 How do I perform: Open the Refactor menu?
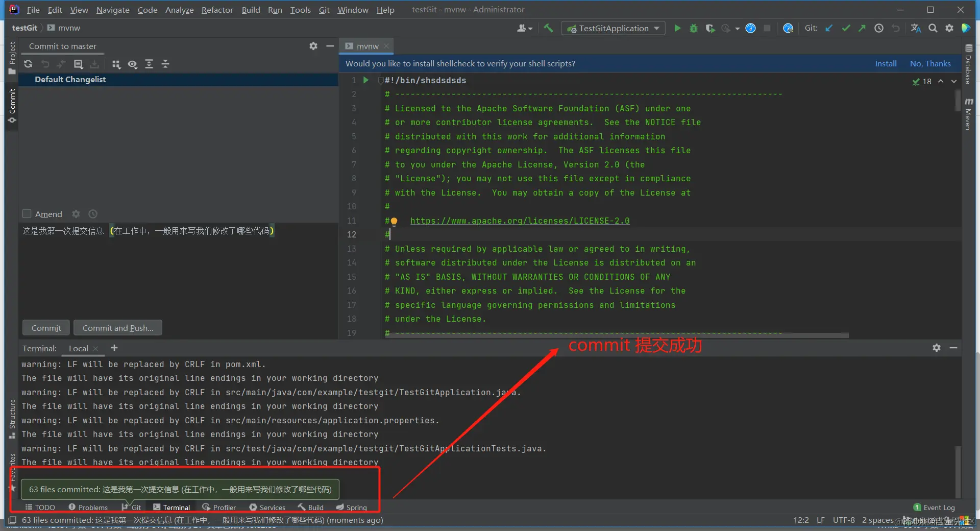pyautogui.click(x=217, y=10)
